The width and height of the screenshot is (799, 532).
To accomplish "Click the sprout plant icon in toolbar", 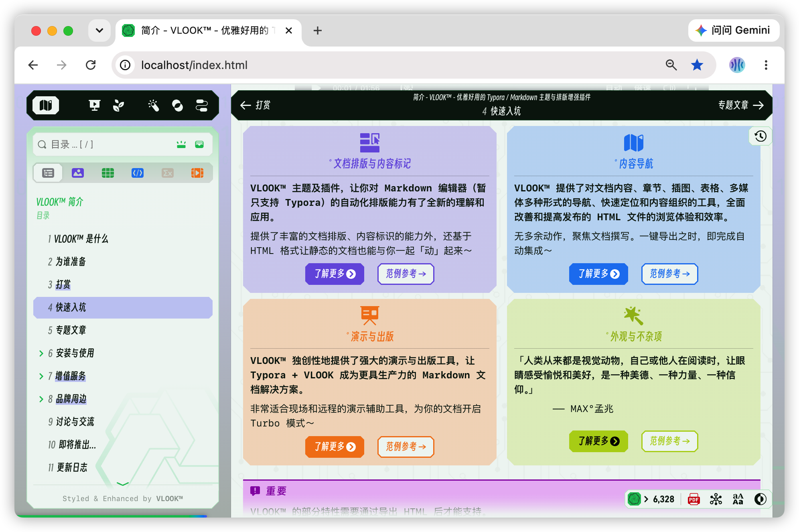I will point(119,106).
